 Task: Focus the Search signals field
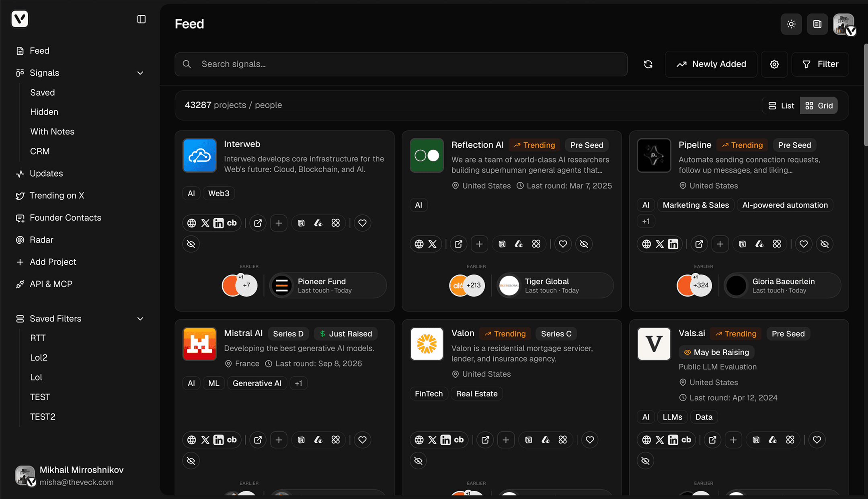401,64
